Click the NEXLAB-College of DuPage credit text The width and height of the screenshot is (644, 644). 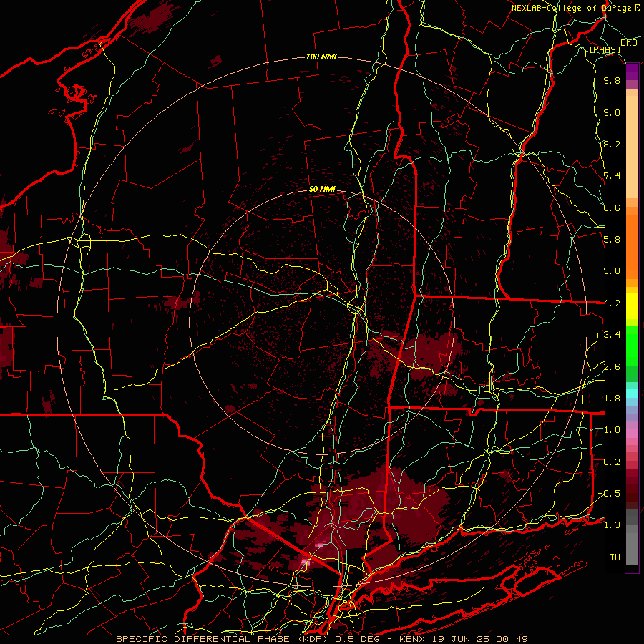pos(575,8)
